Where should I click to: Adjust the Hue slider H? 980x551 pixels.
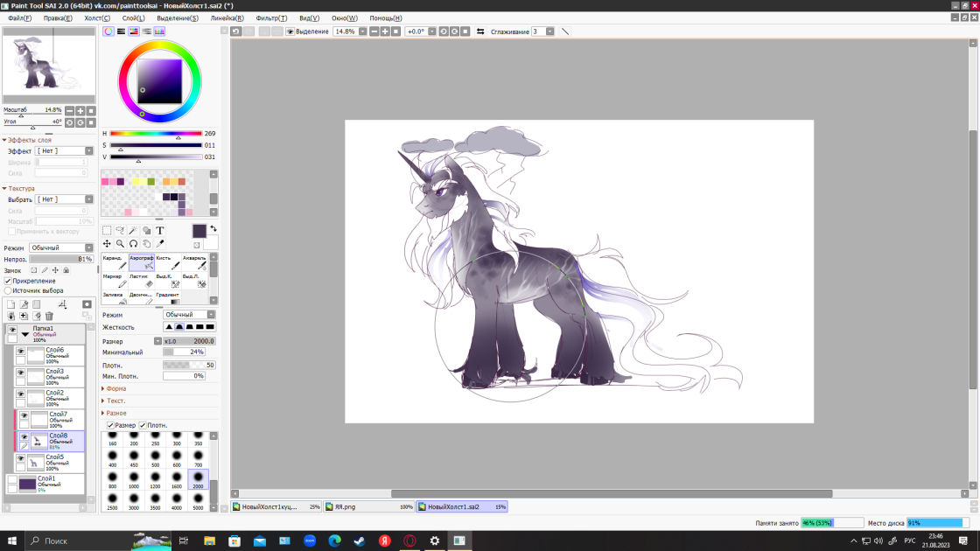157,134
